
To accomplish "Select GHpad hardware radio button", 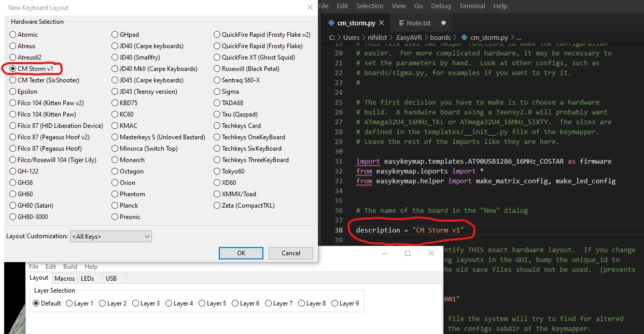I will [x=125, y=35].
